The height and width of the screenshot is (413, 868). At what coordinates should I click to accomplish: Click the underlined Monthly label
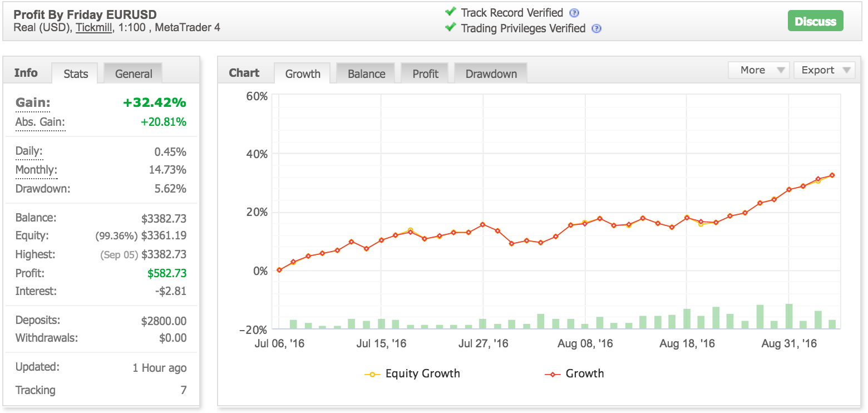pos(36,170)
